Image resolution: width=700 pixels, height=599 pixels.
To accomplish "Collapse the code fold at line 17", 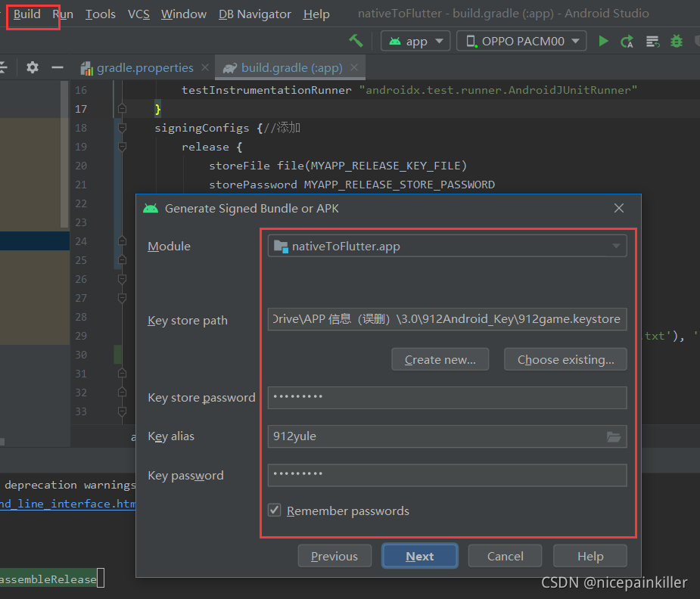I will point(122,109).
